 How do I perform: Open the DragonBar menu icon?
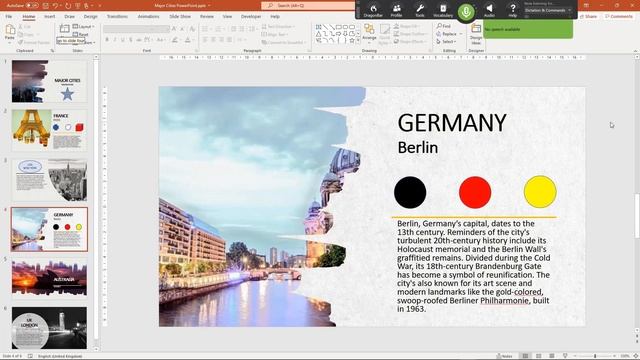pyautogui.click(x=373, y=11)
